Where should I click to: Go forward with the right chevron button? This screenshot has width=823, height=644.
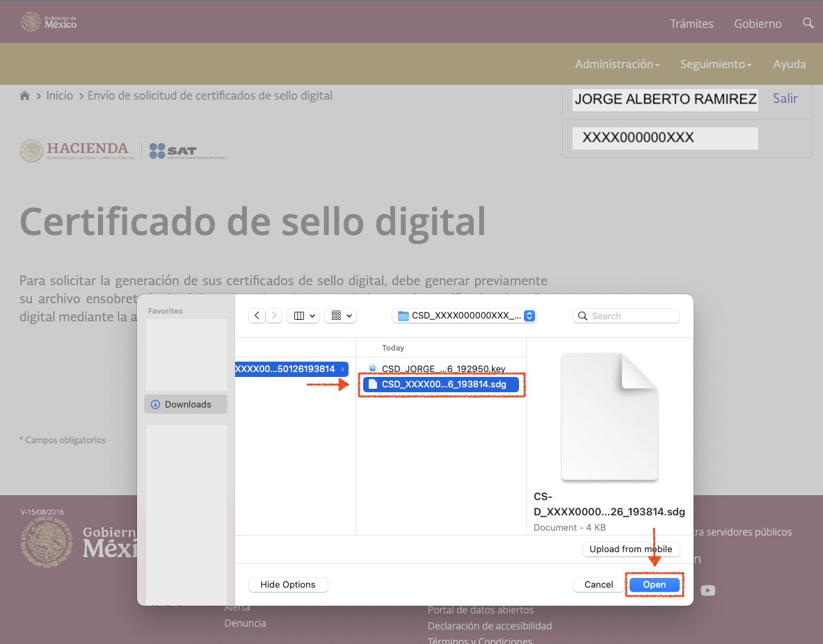pyautogui.click(x=274, y=316)
